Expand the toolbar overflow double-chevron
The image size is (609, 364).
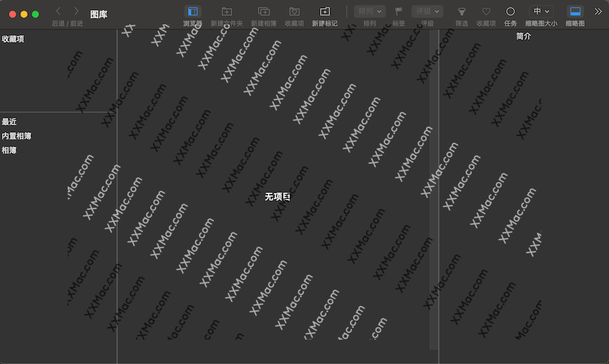(x=598, y=12)
